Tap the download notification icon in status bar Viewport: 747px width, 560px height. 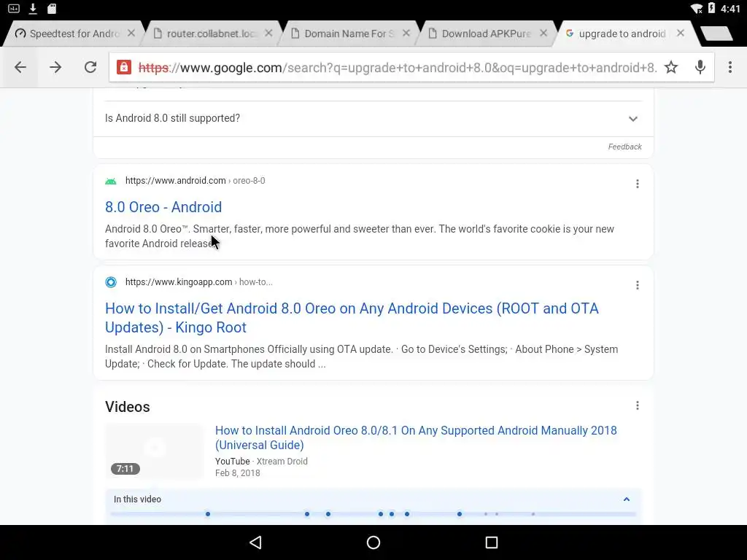(x=33, y=8)
